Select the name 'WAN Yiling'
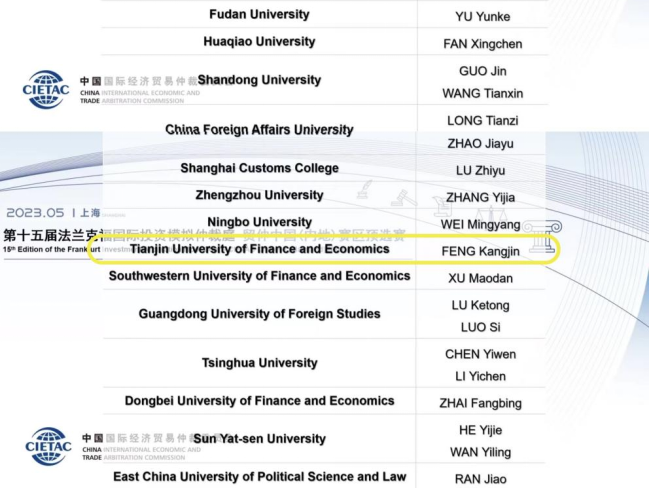This screenshot has width=649, height=488. (481, 452)
